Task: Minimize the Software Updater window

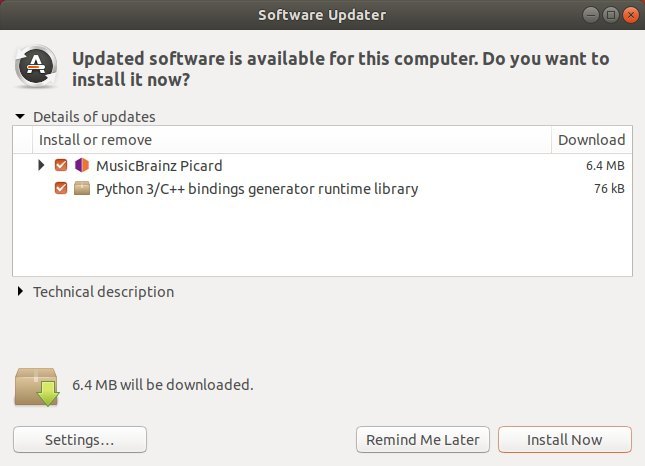Action: pyautogui.click(x=591, y=15)
